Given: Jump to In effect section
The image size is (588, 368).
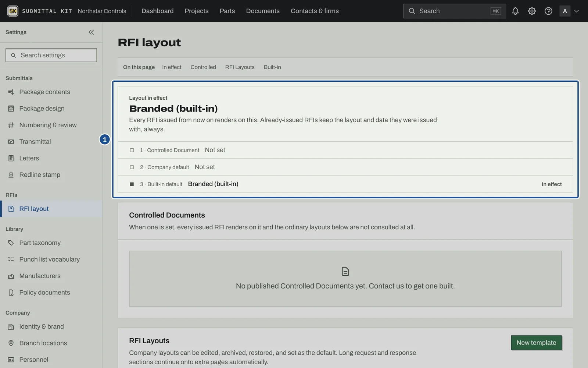Looking at the screenshot, I should [172, 67].
